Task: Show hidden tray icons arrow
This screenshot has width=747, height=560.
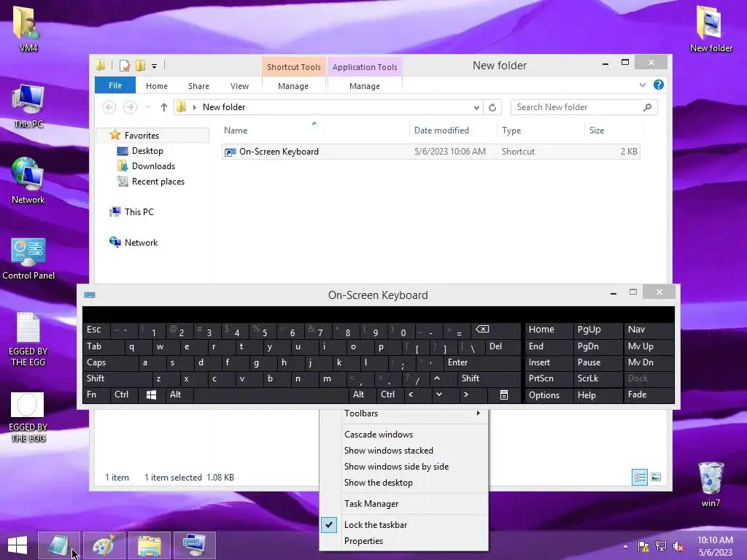Action: (x=625, y=546)
